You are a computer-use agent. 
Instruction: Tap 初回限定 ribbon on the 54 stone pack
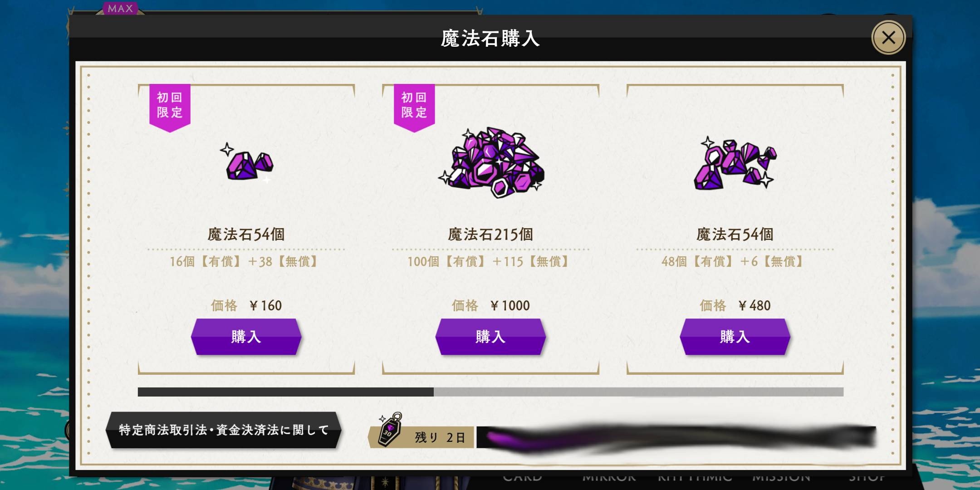tap(170, 108)
